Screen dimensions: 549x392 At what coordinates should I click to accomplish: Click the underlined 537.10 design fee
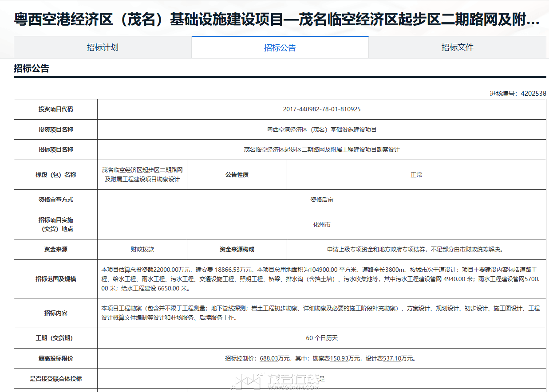[392, 358]
